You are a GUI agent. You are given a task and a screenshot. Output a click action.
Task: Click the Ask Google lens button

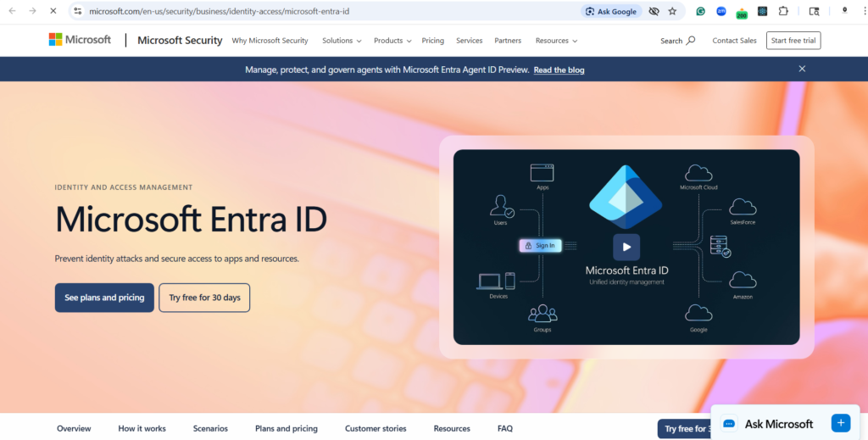pos(609,11)
